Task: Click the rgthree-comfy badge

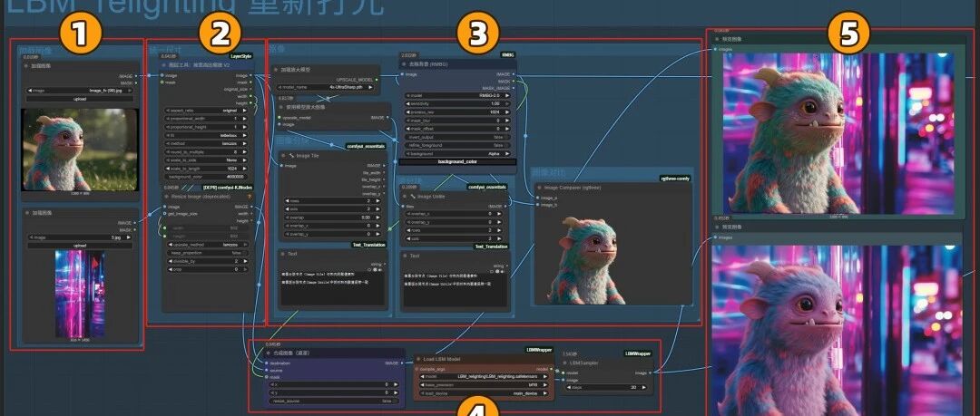Action: pos(675,179)
